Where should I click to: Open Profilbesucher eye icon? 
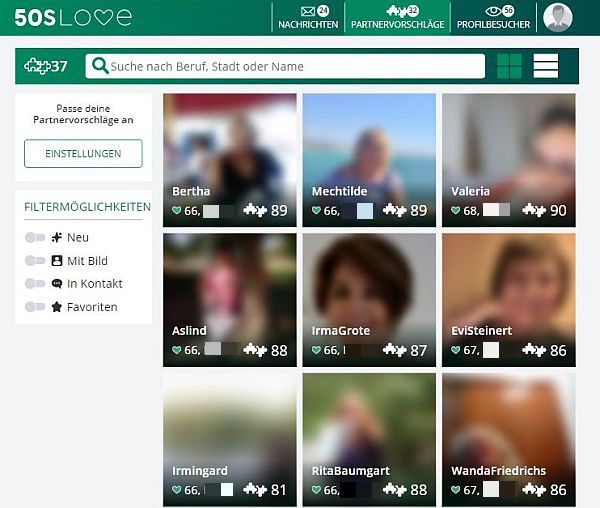coord(492,11)
